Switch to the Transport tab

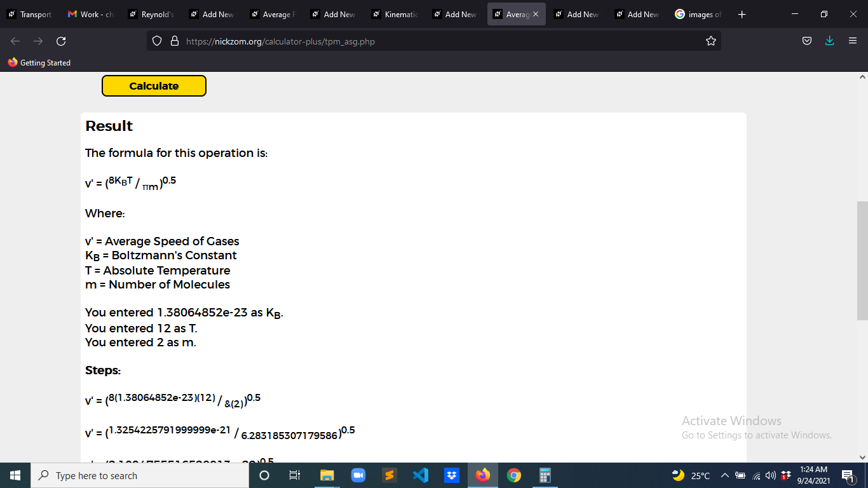tap(30, 14)
